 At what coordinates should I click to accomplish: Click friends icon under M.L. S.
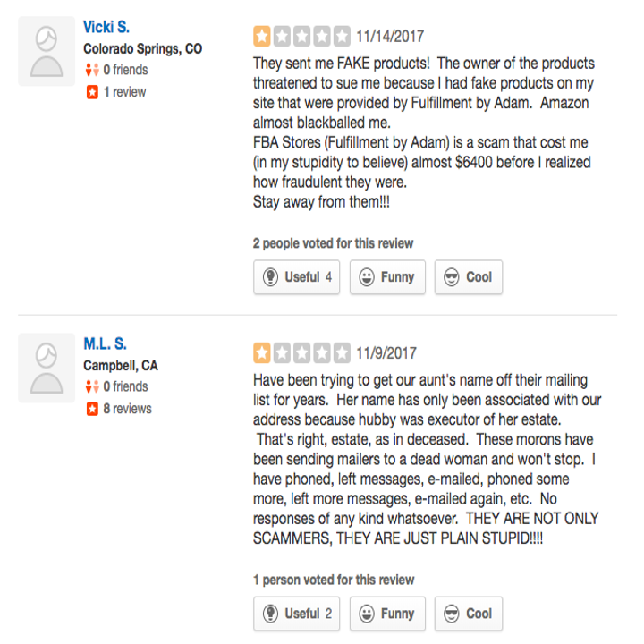coord(91,386)
